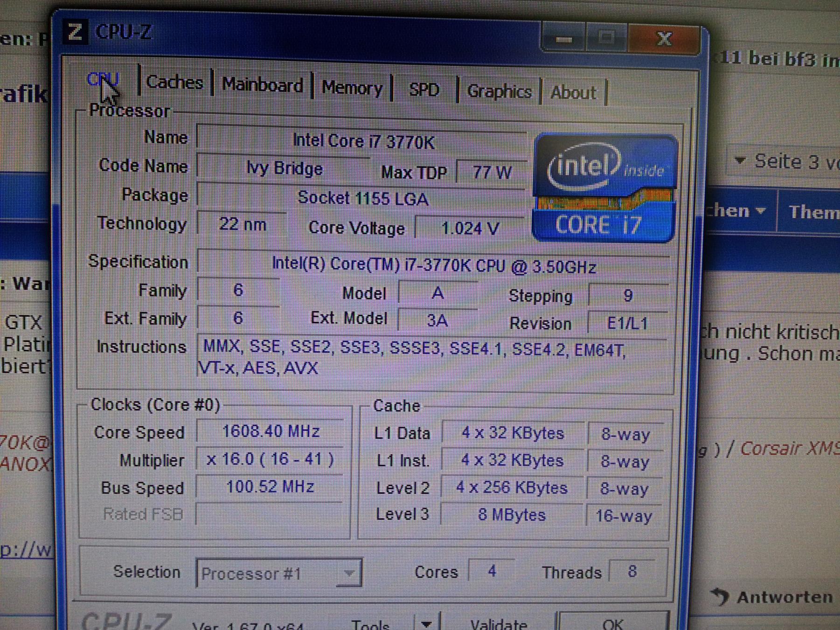Click the Max TDP value '77 W'
This screenshot has height=630, width=840.
[x=492, y=173]
